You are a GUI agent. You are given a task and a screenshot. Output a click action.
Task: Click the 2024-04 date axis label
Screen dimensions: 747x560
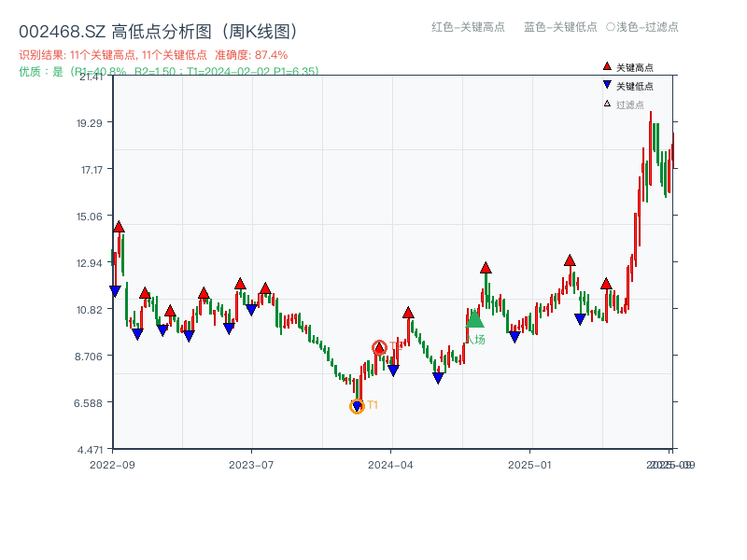(x=390, y=465)
